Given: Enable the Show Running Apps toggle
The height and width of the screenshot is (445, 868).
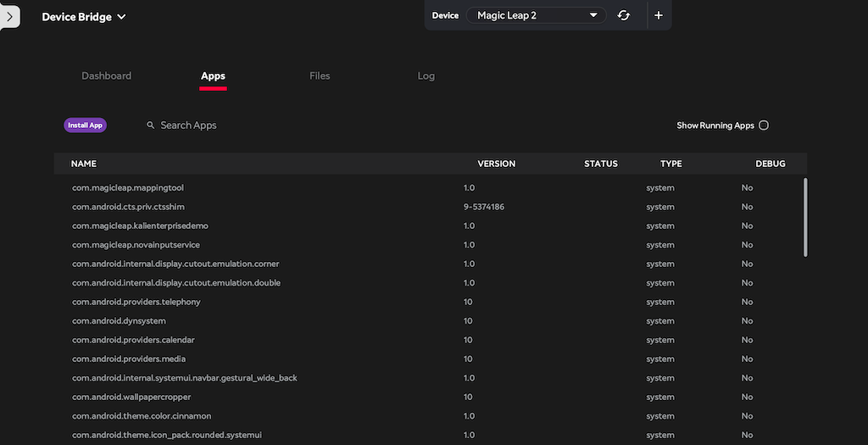Looking at the screenshot, I should [x=764, y=125].
